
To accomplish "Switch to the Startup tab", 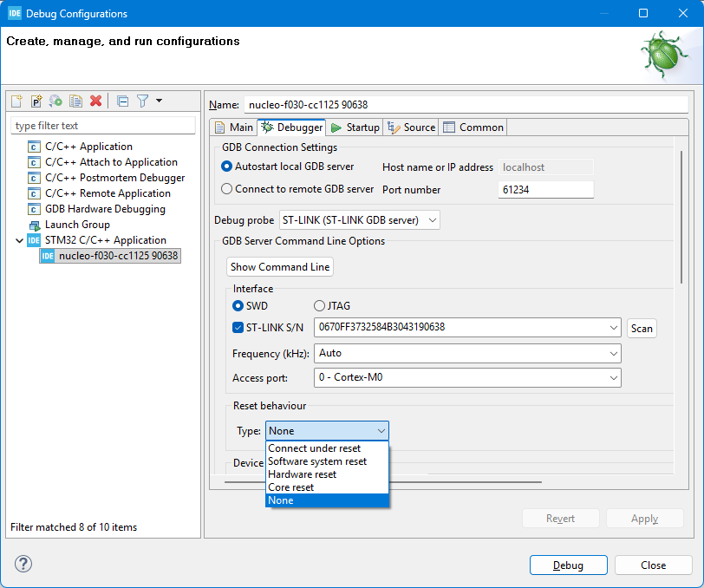I will [355, 127].
